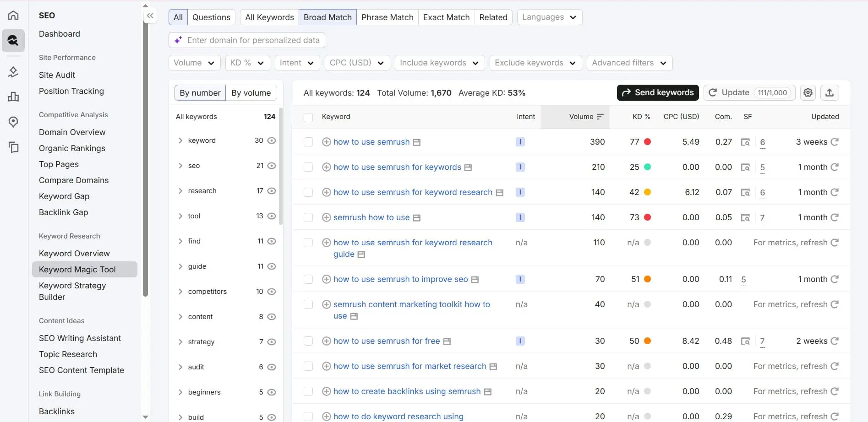Select the Broad Match tab
This screenshot has height=422, width=868.
click(328, 17)
